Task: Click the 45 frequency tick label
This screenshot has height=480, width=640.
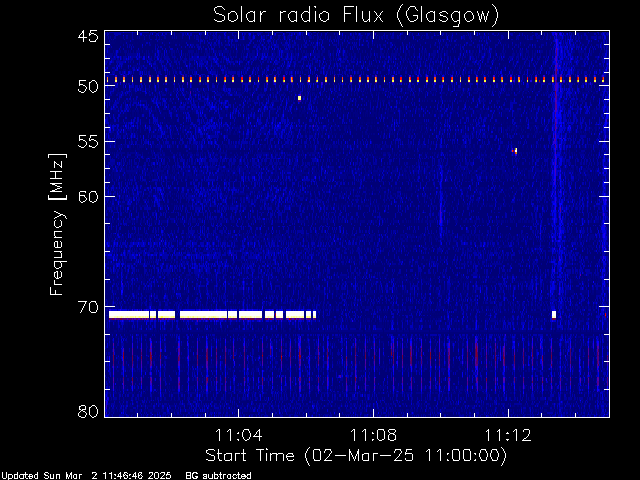Action: [x=88, y=36]
